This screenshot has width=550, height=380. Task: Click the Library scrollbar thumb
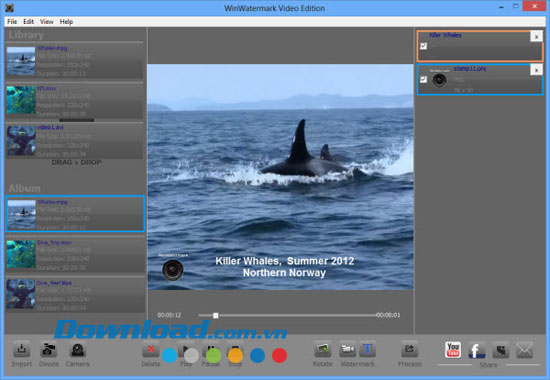(x=76, y=120)
